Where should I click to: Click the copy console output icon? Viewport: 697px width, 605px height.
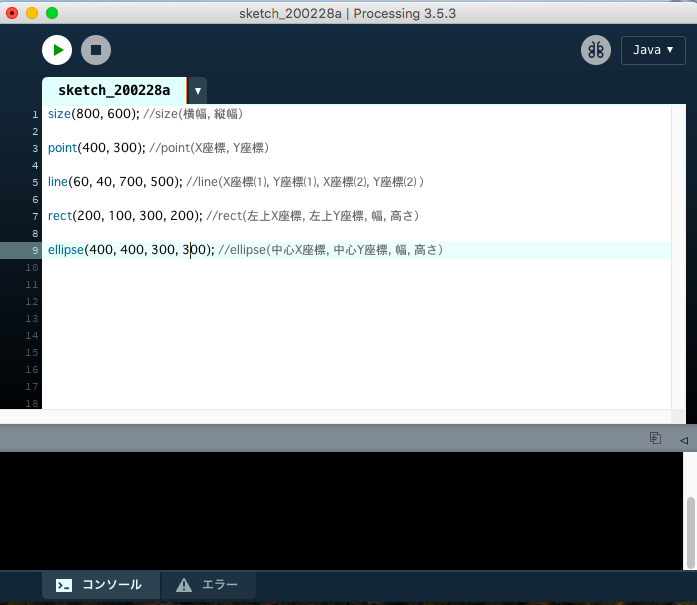coord(655,438)
